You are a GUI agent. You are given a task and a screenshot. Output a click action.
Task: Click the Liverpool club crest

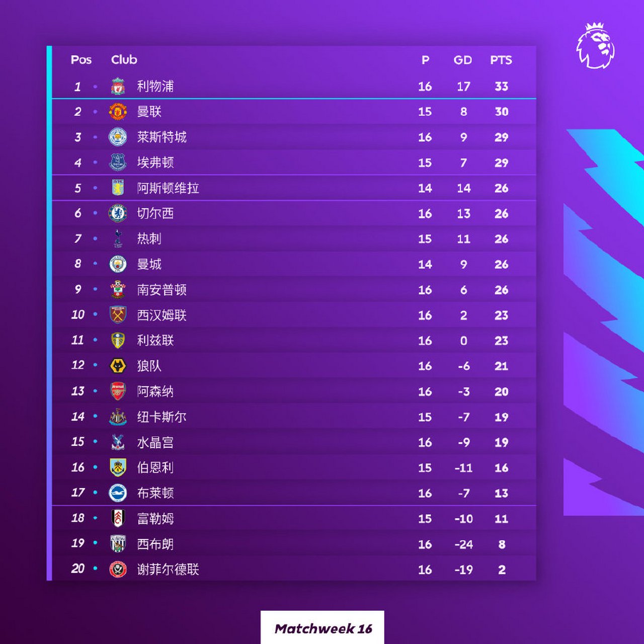pos(118,86)
